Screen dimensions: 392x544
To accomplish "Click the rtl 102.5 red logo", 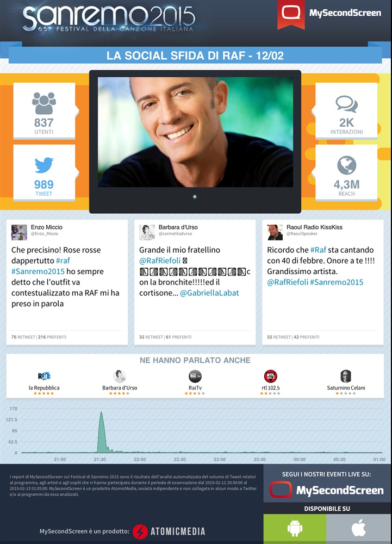I will (271, 376).
